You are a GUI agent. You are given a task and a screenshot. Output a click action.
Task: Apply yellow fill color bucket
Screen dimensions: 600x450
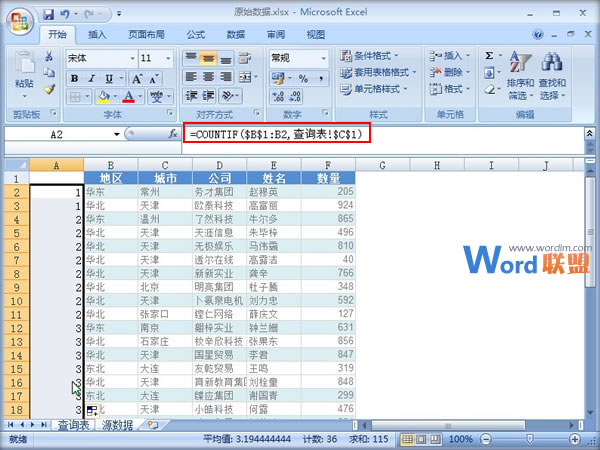(x=103, y=96)
